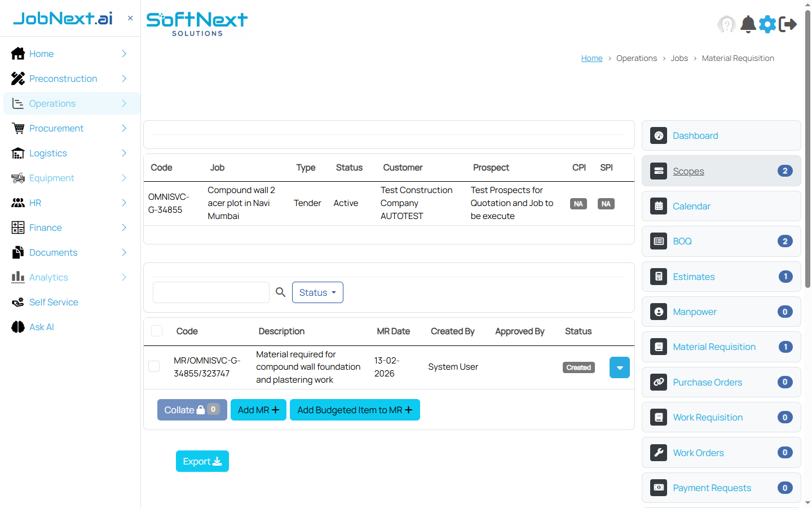Viewport: 812px width, 508px height.
Task: Click the logout icon
Action: click(x=788, y=24)
